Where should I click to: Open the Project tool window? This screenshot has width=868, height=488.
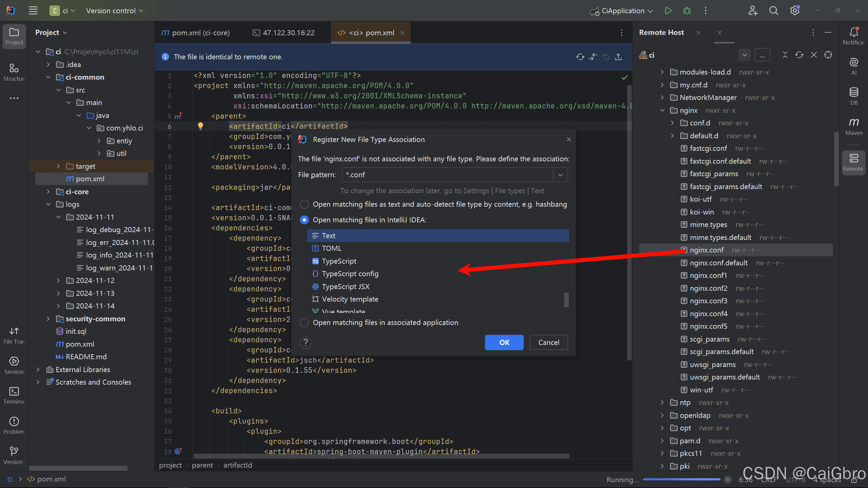pyautogui.click(x=14, y=36)
